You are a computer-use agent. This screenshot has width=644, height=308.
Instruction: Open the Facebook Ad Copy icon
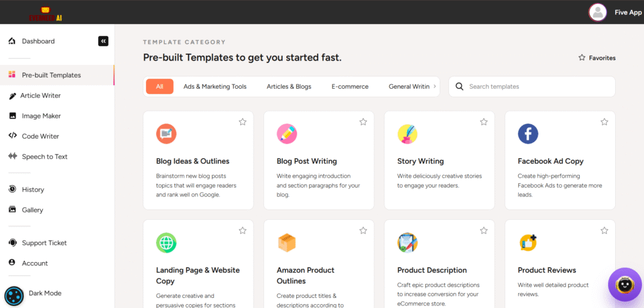tap(528, 134)
